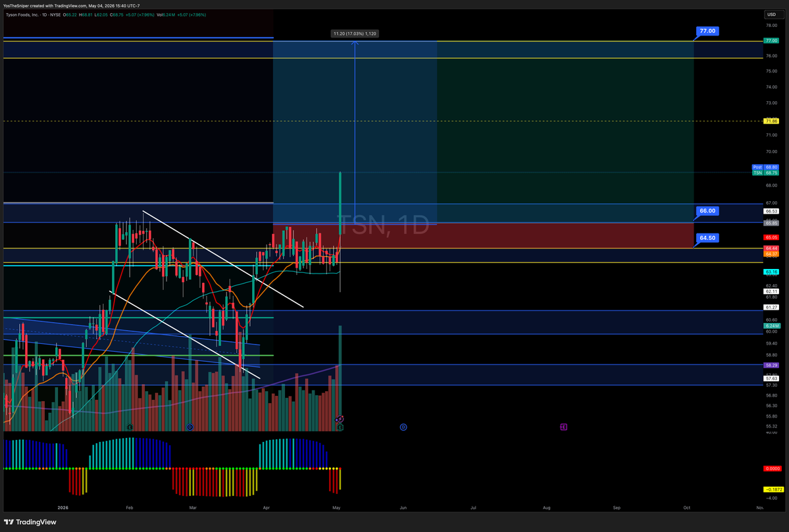Click the red 0.0000 indicator value tag
Viewport: 789px width, 532px height.
772,469
